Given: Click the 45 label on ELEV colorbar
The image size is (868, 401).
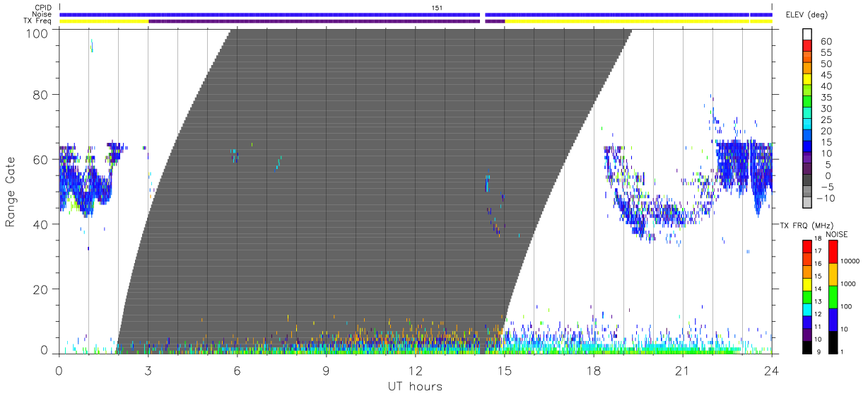Looking at the screenshot, I should pos(826,75).
